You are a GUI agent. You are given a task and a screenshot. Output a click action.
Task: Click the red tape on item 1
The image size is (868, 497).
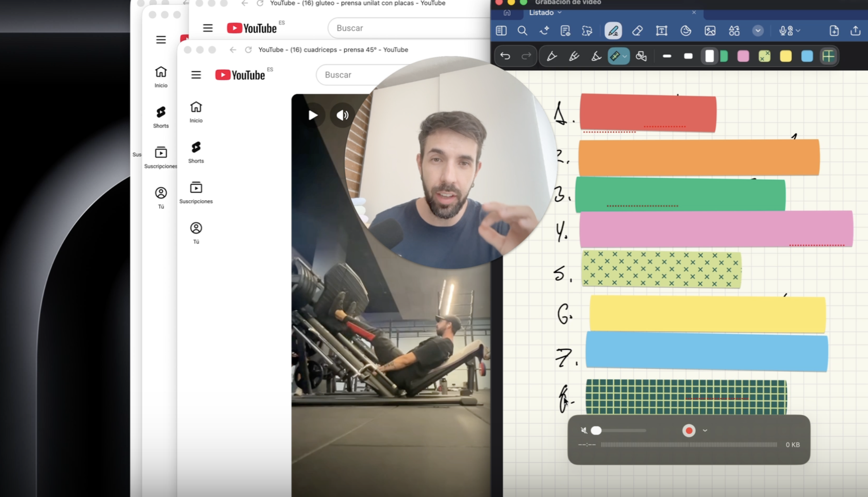(648, 113)
